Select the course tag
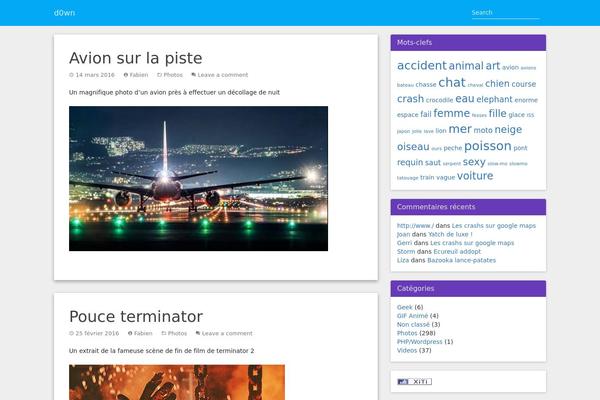This screenshot has width=600, height=400. tap(523, 84)
